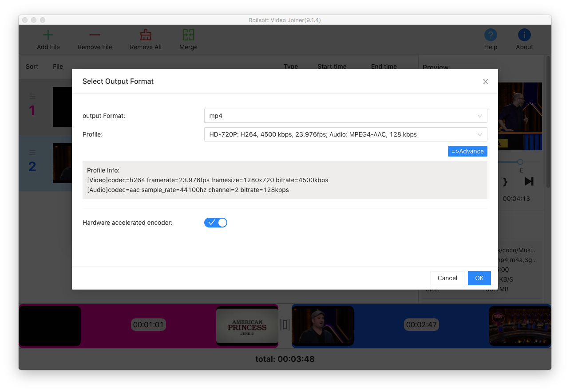This screenshot has height=392, width=570.
Task: Click the Add File plus icon
Action: pos(48,35)
